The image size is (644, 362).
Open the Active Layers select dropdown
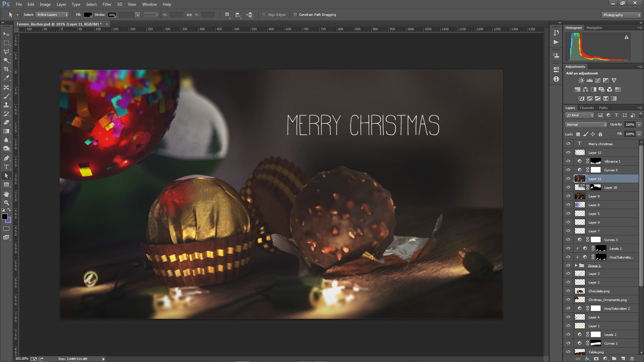click(x=52, y=14)
